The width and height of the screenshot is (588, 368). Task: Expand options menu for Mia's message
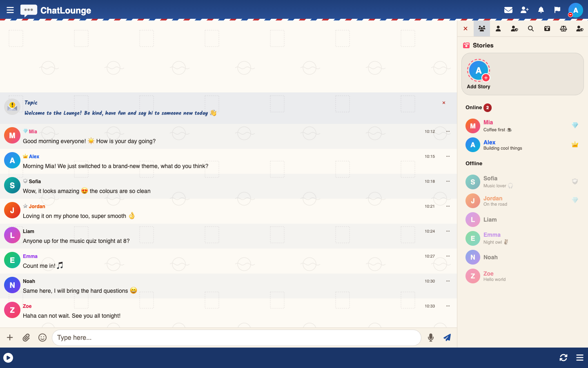click(x=448, y=132)
